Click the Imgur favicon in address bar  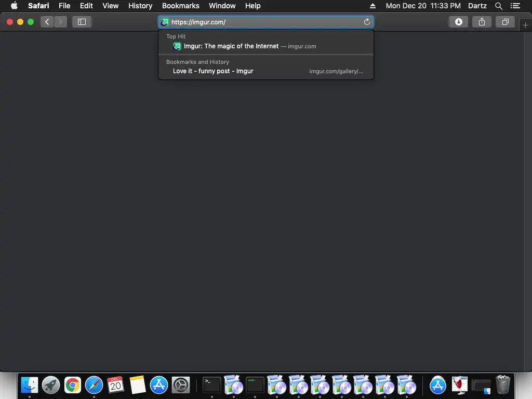click(165, 22)
